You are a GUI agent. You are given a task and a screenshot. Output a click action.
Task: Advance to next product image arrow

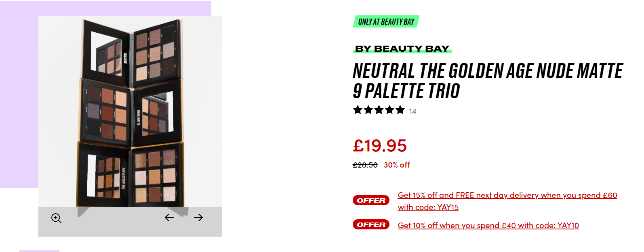[198, 218]
